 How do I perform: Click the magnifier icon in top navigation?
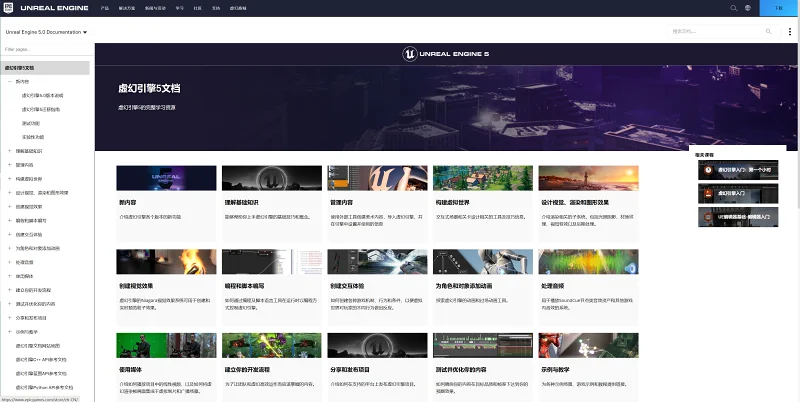[x=734, y=8]
